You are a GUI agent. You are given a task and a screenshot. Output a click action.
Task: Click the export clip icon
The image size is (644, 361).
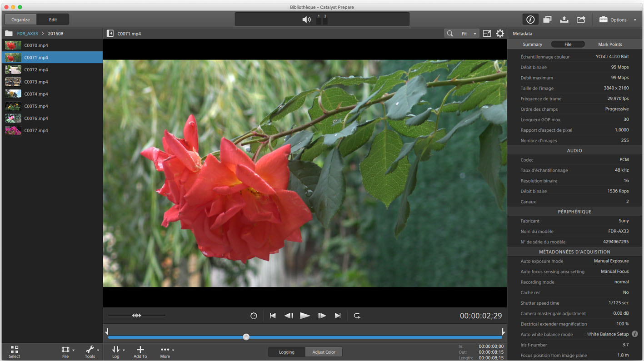[x=564, y=20]
